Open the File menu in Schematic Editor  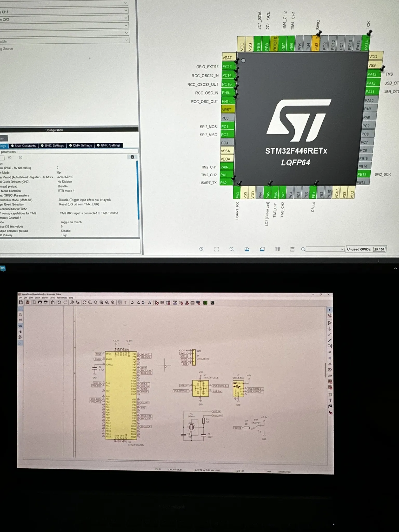(x=20, y=298)
